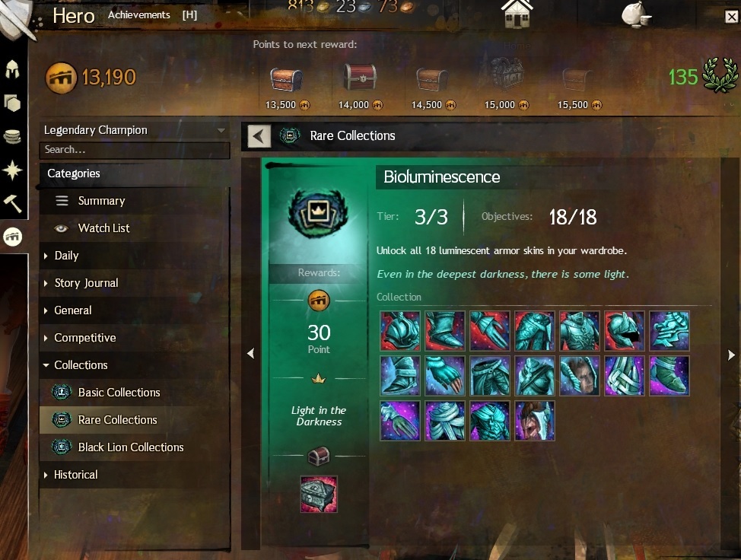Select the star-shaped training sidebar icon

pos(12,170)
